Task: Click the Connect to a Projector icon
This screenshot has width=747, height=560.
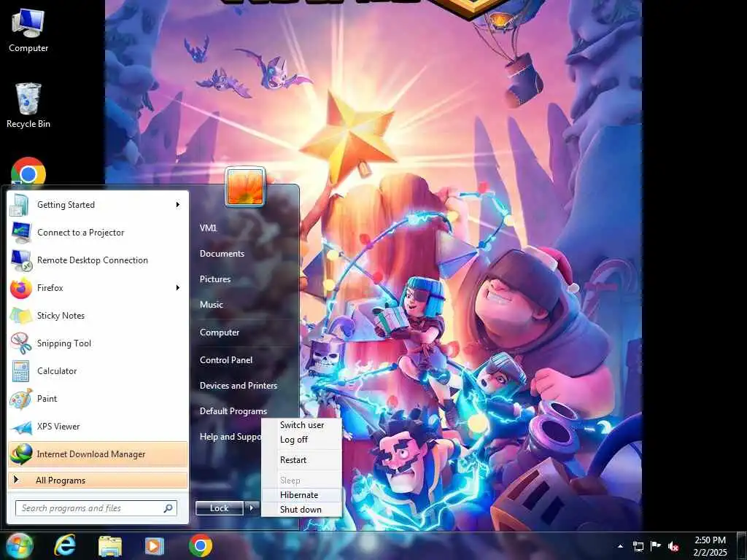Action: pyautogui.click(x=20, y=233)
